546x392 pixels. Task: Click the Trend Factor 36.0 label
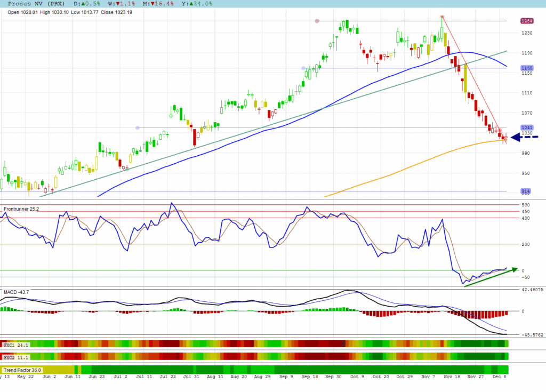(22, 370)
